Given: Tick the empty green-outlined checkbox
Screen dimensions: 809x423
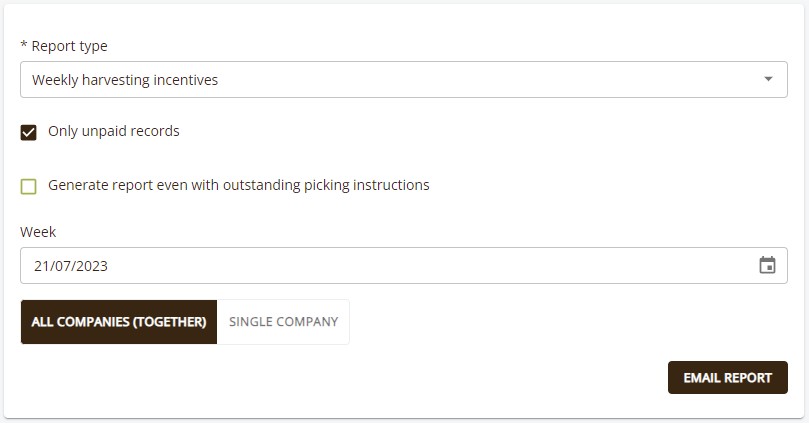Looking at the screenshot, I should pos(28,186).
